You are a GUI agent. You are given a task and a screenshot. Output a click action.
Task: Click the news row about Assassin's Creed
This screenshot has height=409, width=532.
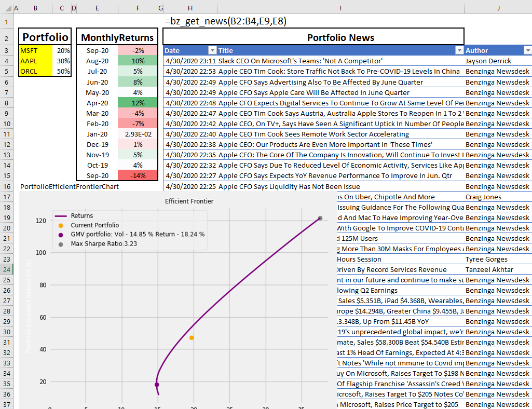[401, 384]
